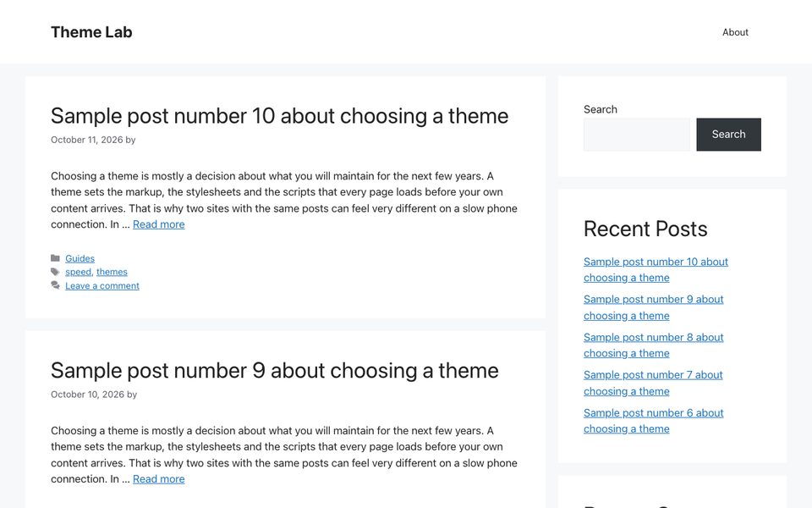Click the tags icon beside speed, themes

click(x=56, y=272)
